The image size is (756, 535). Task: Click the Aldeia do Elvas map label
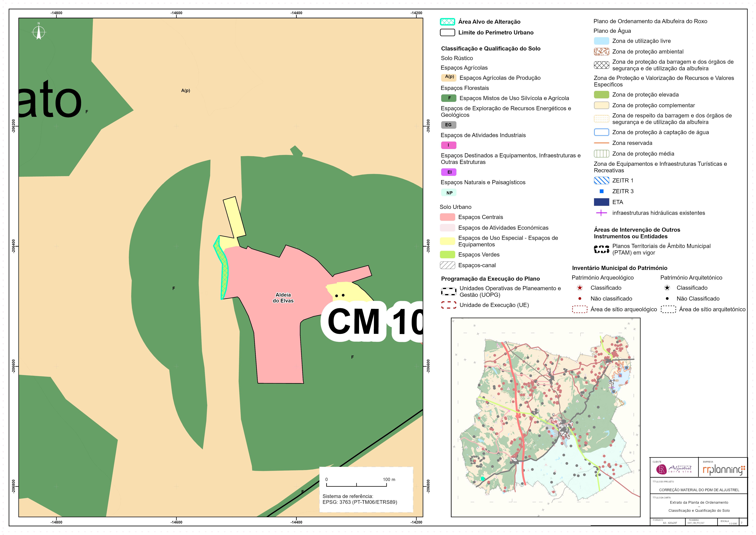283,298
